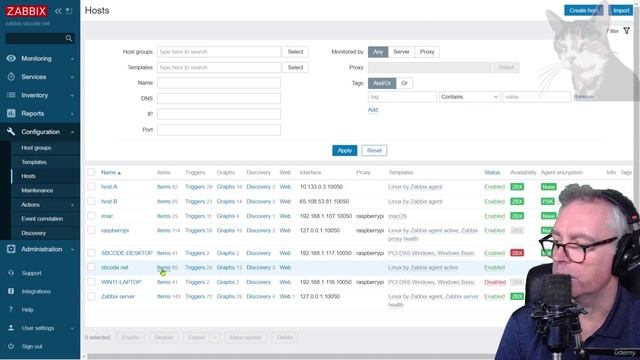Screen dimensions: 640x360
Task: Tick the checkbox for imac
Action: coord(91,216)
